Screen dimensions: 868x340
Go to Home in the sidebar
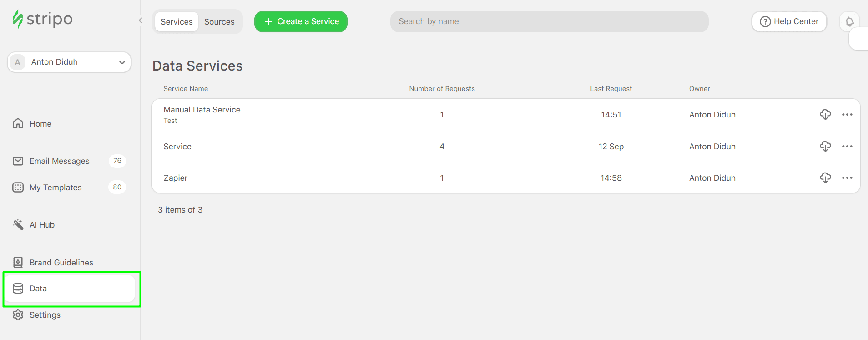pyautogui.click(x=40, y=124)
